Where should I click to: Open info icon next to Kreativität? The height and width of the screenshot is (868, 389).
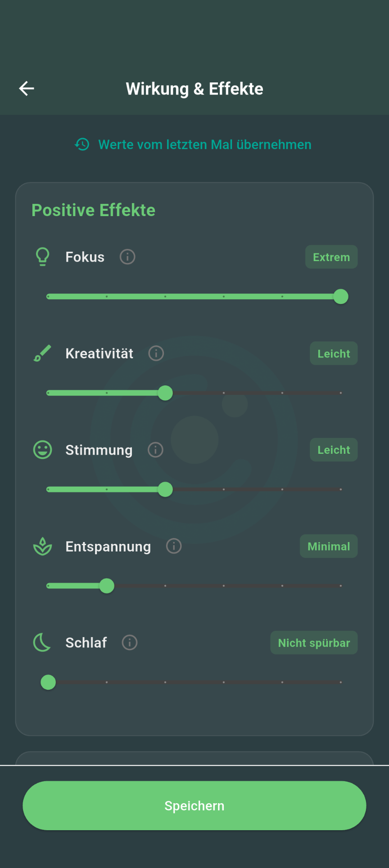pyautogui.click(x=156, y=353)
